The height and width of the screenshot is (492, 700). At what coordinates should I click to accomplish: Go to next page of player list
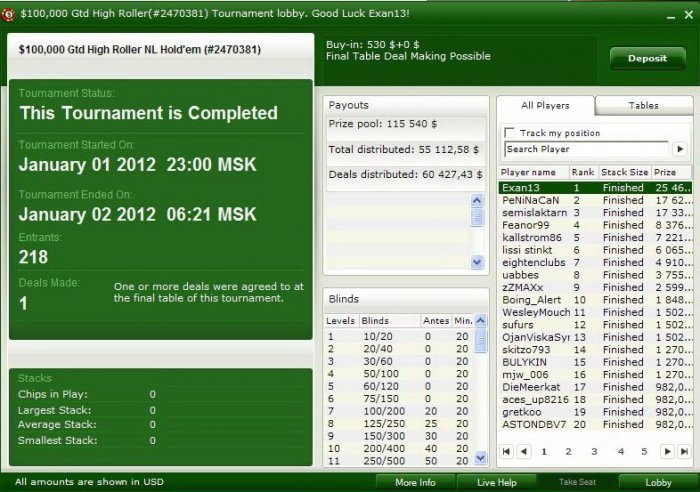(667, 451)
